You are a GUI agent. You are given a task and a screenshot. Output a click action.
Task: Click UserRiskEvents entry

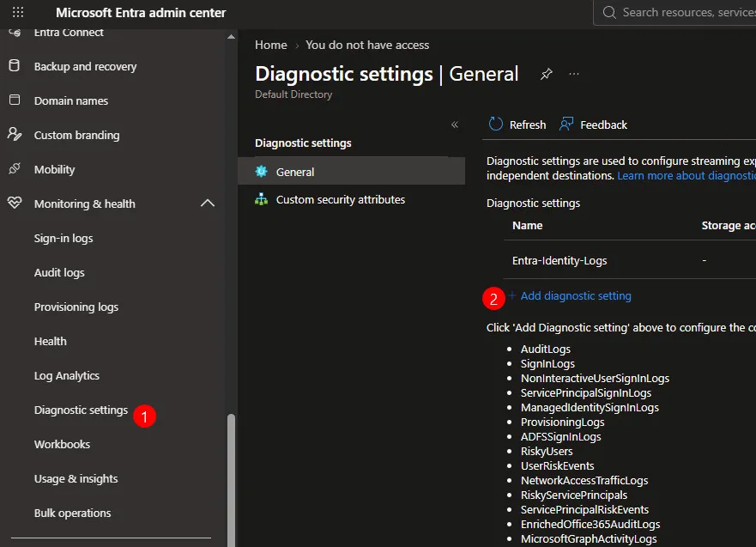point(558,466)
